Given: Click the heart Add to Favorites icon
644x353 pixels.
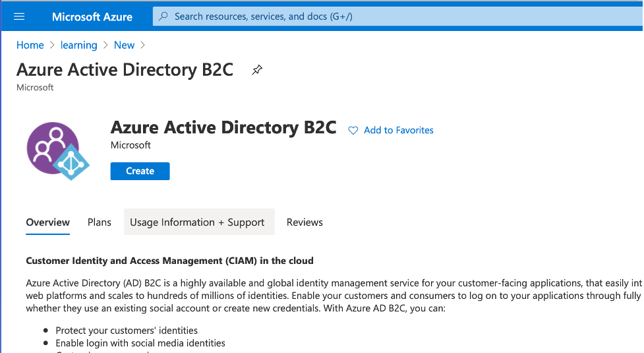Looking at the screenshot, I should click(353, 131).
